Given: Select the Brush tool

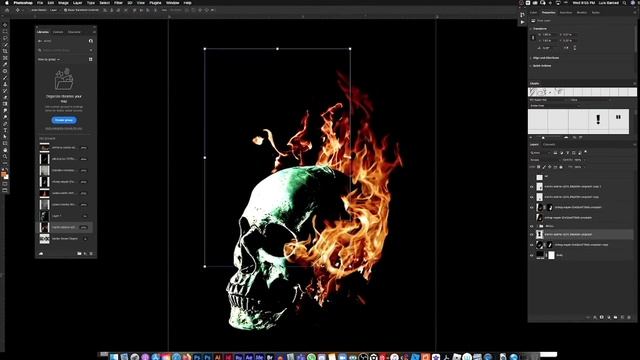Looking at the screenshot, I should pos(5,78).
